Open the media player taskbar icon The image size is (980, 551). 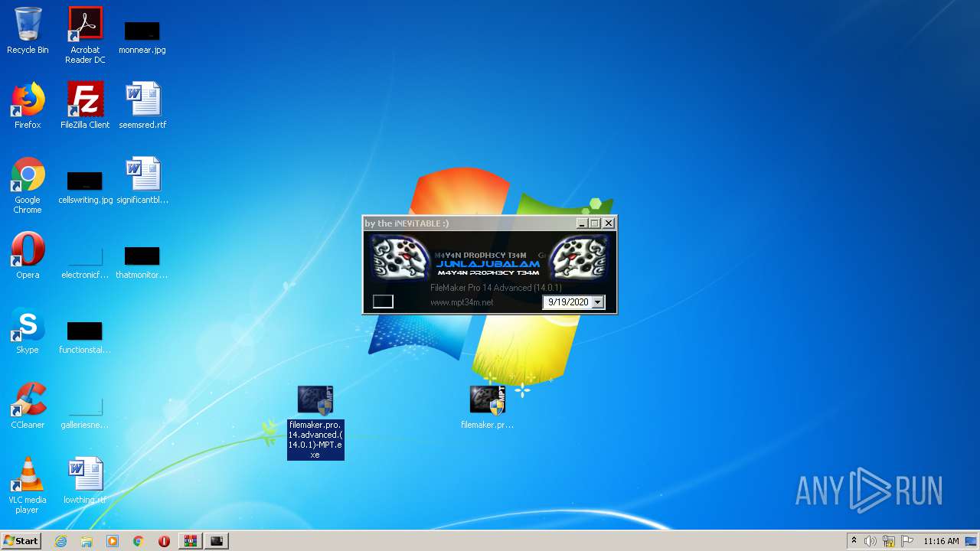point(113,541)
